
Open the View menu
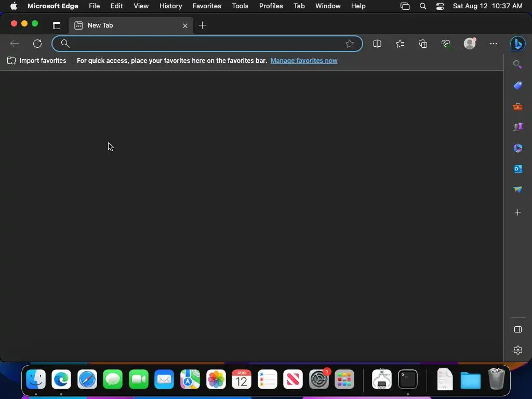(x=141, y=6)
